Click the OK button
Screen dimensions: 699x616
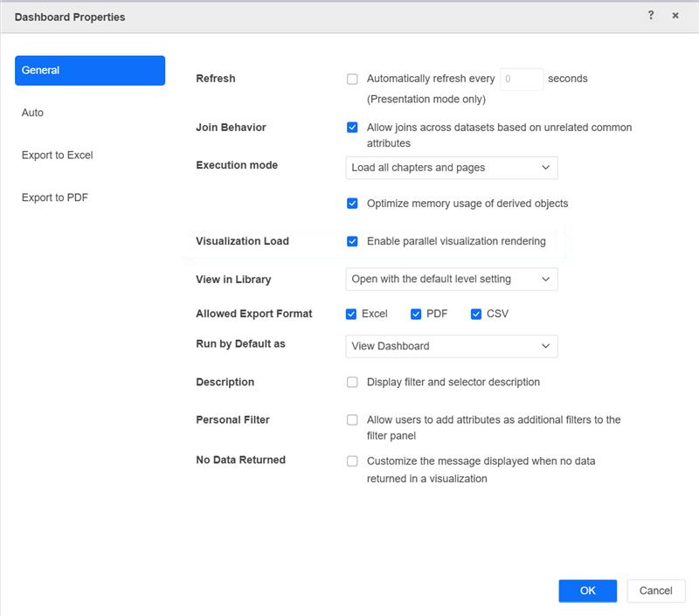pos(587,591)
